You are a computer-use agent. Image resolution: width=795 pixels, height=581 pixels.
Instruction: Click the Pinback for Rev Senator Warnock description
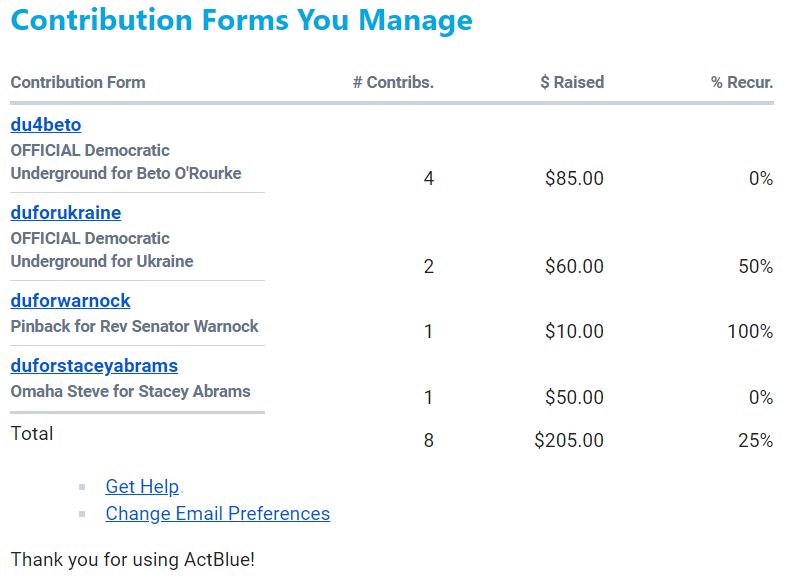coord(134,326)
